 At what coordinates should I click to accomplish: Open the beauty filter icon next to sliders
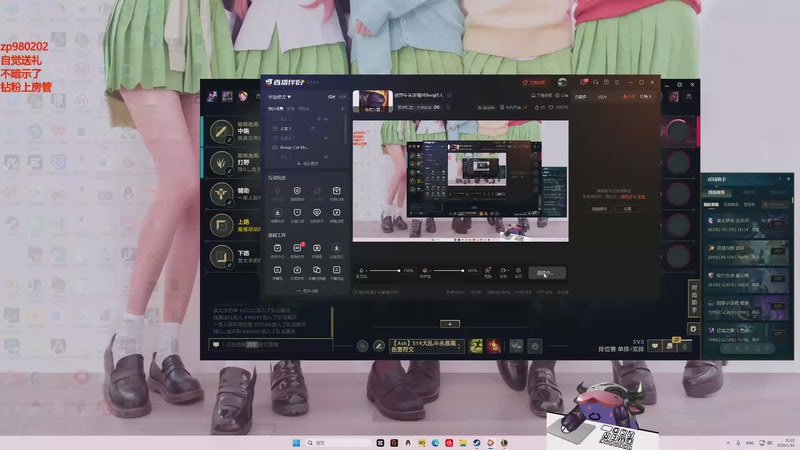pyautogui.click(x=488, y=270)
